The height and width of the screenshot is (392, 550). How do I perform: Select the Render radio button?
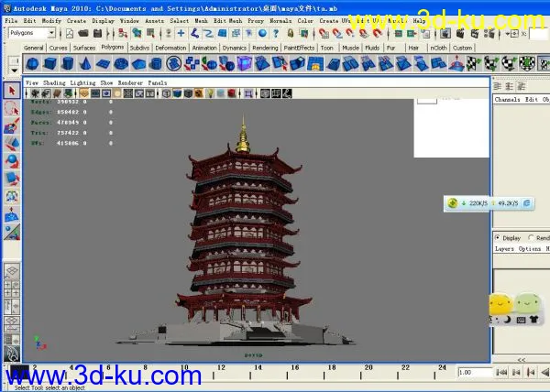coord(532,237)
